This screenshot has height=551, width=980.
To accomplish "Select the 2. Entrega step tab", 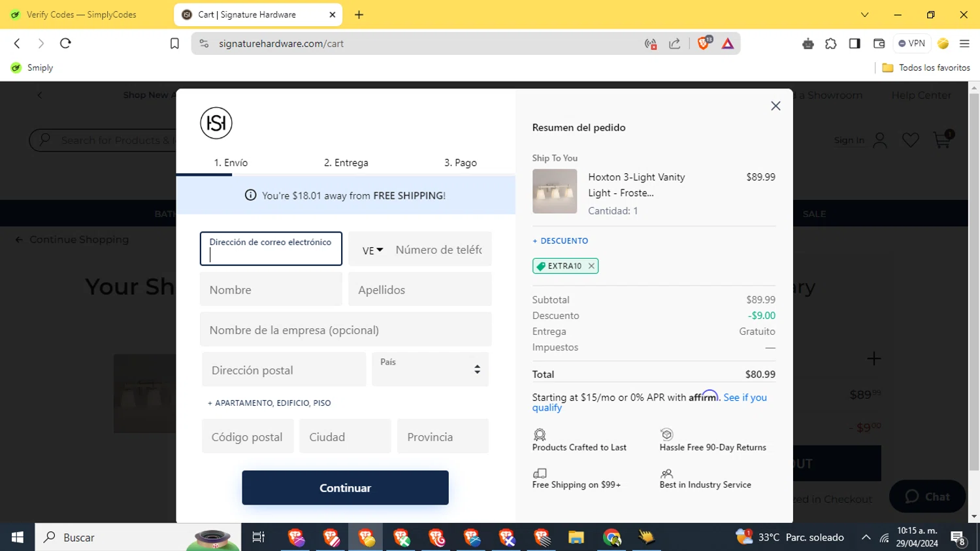I will pos(346,163).
